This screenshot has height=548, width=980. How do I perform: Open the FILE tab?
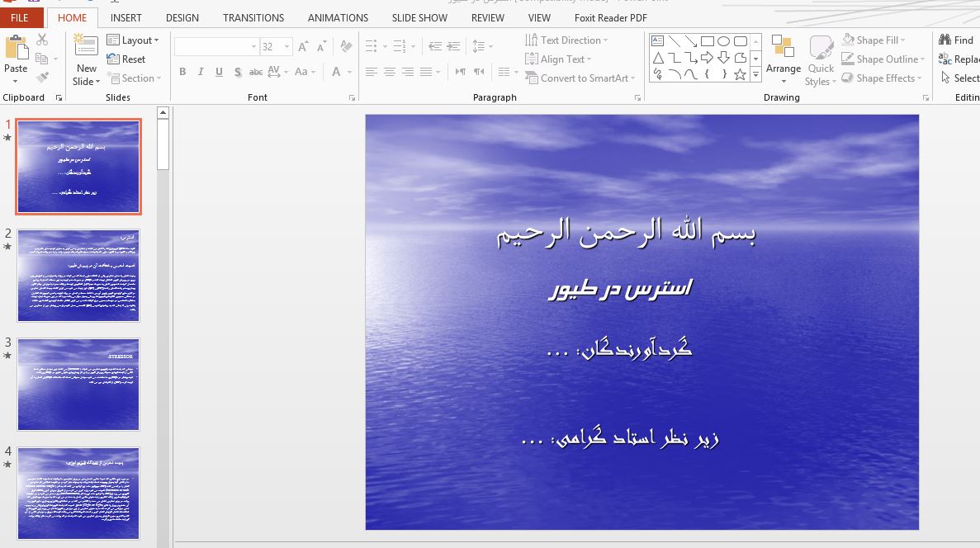pos(19,17)
